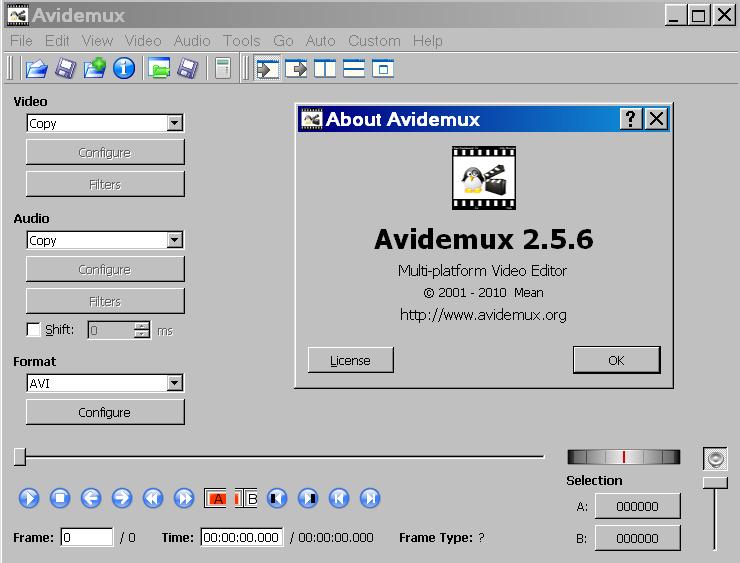
Task: Click the Frame number input field
Action: coord(87,537)
